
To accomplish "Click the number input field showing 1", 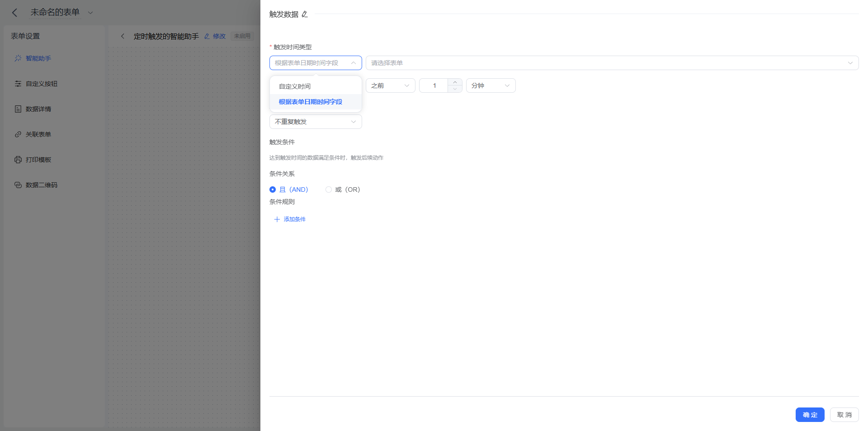I will pos(434,85).
